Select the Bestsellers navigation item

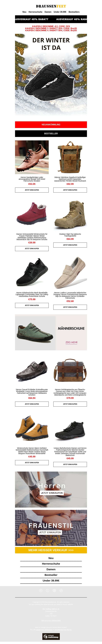coord(74,12)
